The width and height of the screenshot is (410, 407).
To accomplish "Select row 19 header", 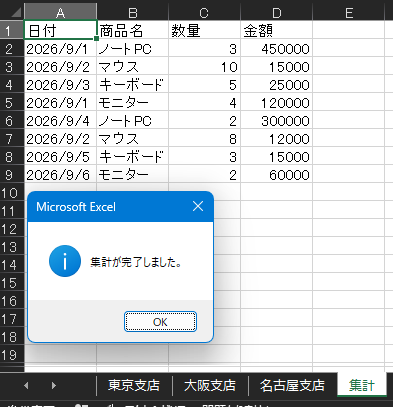I will 12,355.
